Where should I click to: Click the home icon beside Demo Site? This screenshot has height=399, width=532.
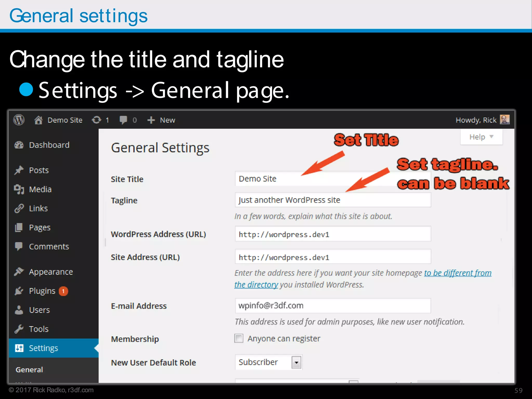pyautogui.click(x=38, y=120)
